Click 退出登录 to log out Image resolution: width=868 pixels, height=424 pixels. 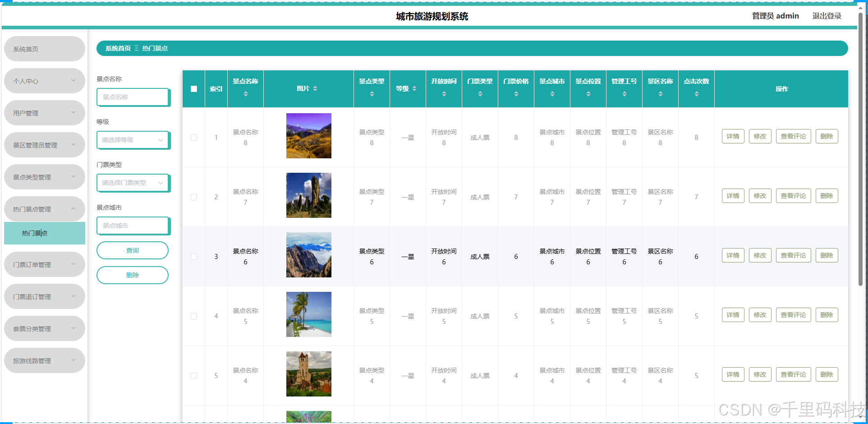tap(827, 16)
